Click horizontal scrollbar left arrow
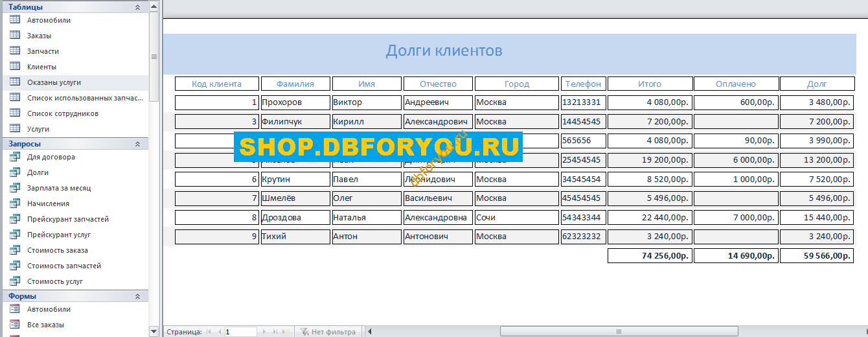868x337 pixels. (370, 332)
